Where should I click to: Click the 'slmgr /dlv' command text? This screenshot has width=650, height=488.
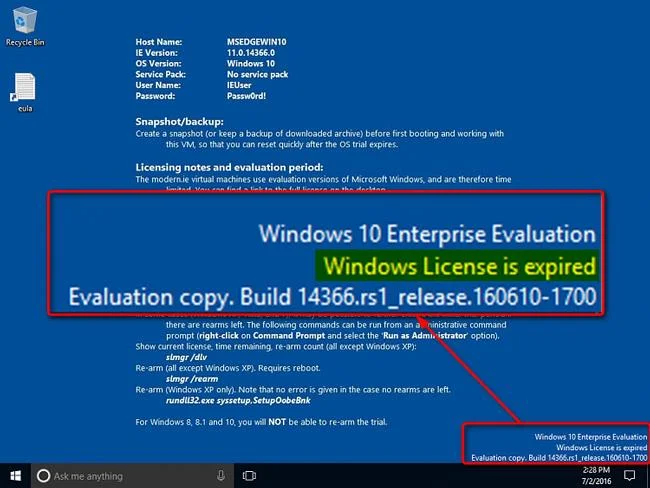tap(187, 357)
